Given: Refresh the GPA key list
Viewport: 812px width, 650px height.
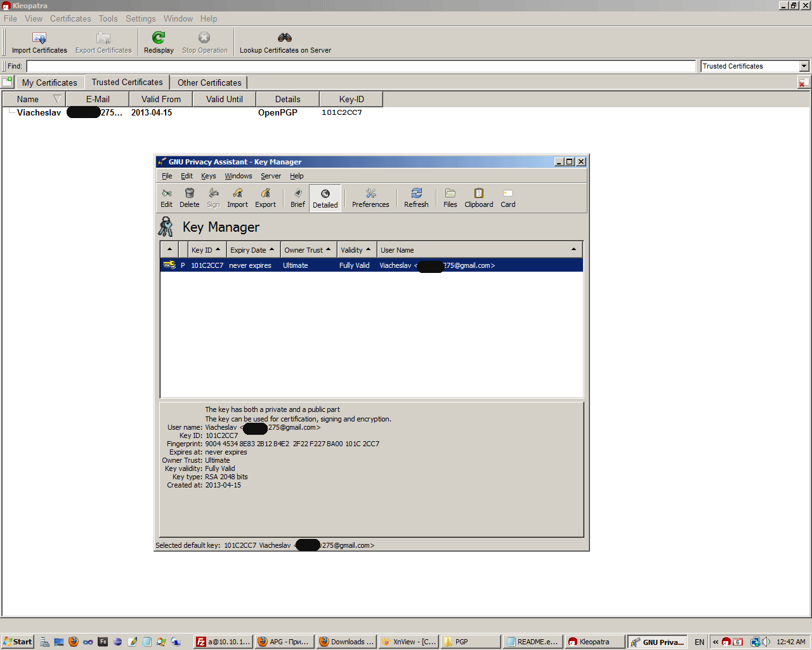Looking at the screenshot, I should [x=416, y=198].
